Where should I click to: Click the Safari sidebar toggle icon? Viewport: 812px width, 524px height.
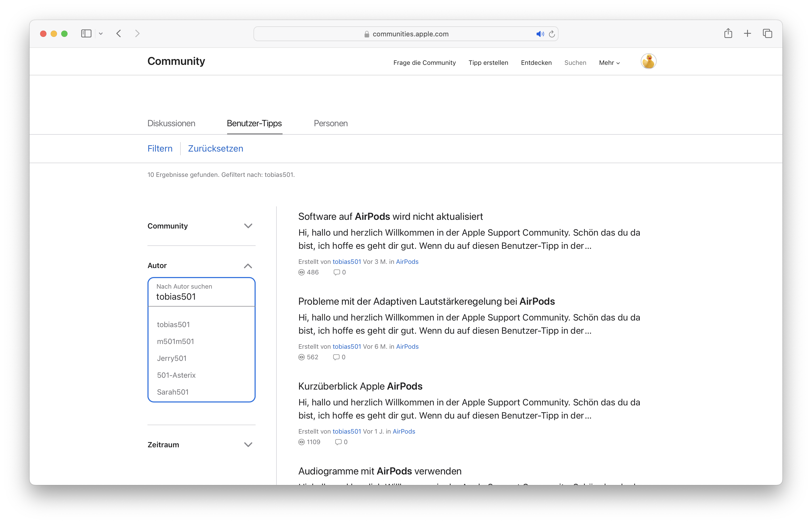(86, 33)
